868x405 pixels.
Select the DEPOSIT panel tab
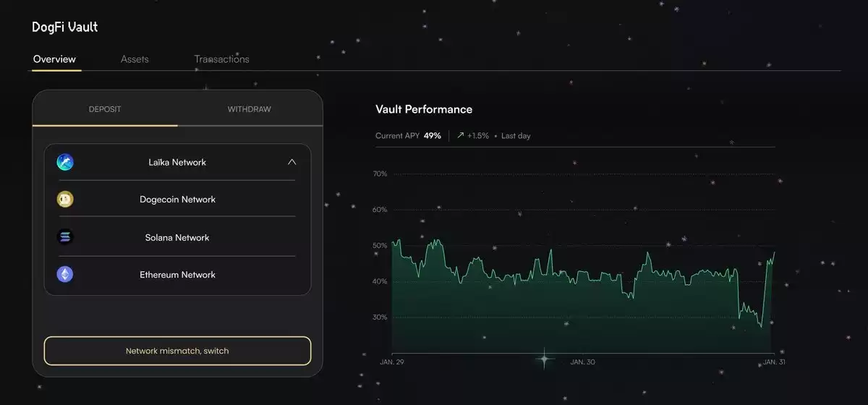click(105, 109)
